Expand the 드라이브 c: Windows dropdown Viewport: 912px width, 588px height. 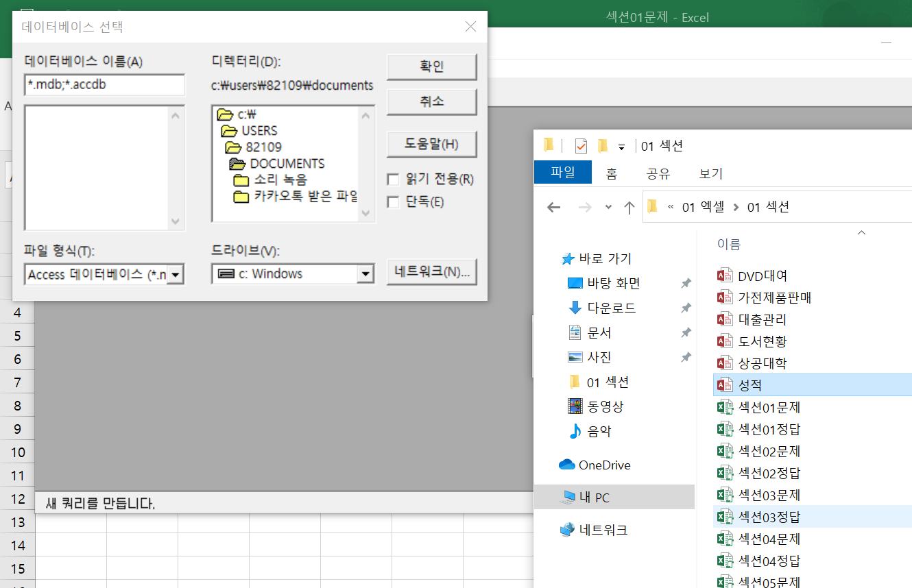tap(365, 274)
